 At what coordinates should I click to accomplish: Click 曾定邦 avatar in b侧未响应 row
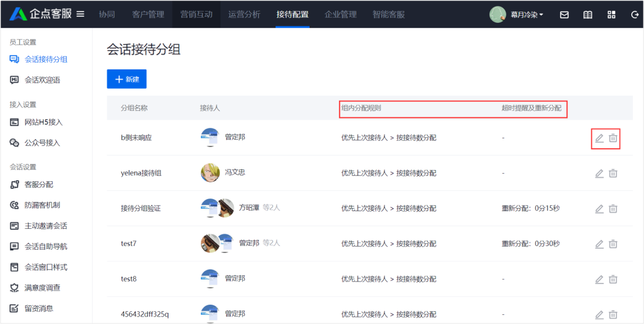(210, 137)
